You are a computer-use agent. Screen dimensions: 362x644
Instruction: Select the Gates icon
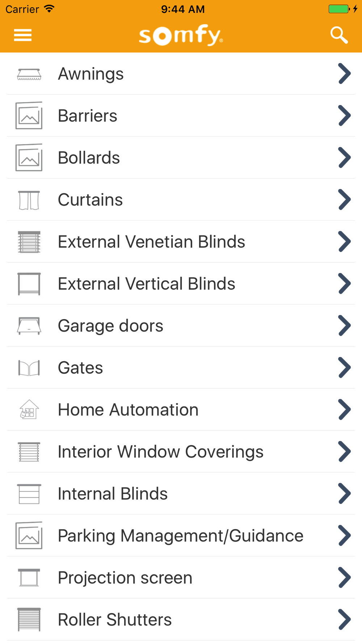coord(29,368)
